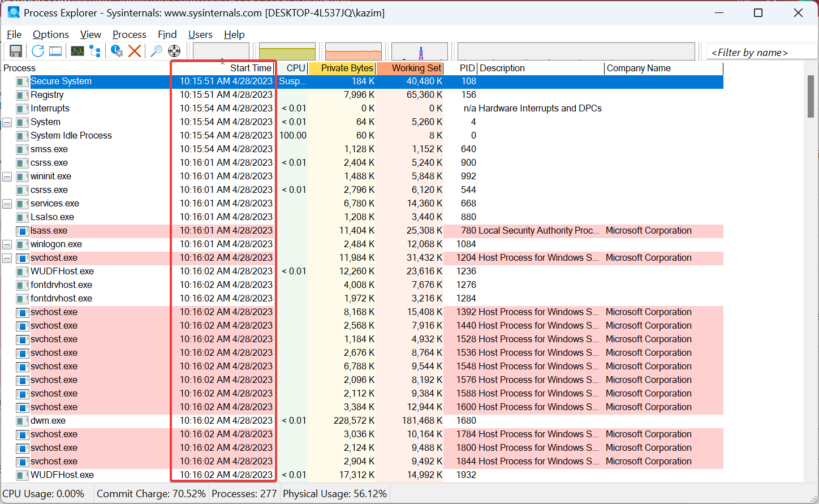Open the View menu
This screenshot has width=819, height=504.
pyautogui.click(x=90, y=35)
